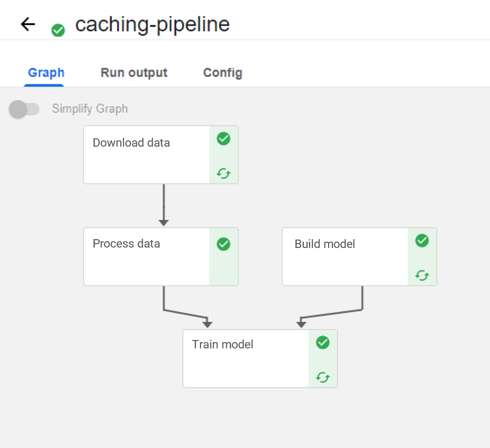Viewport: 490px width, 448px height.
Task: Click the Simplify Graph label
Action: click(x=90, y=109)
